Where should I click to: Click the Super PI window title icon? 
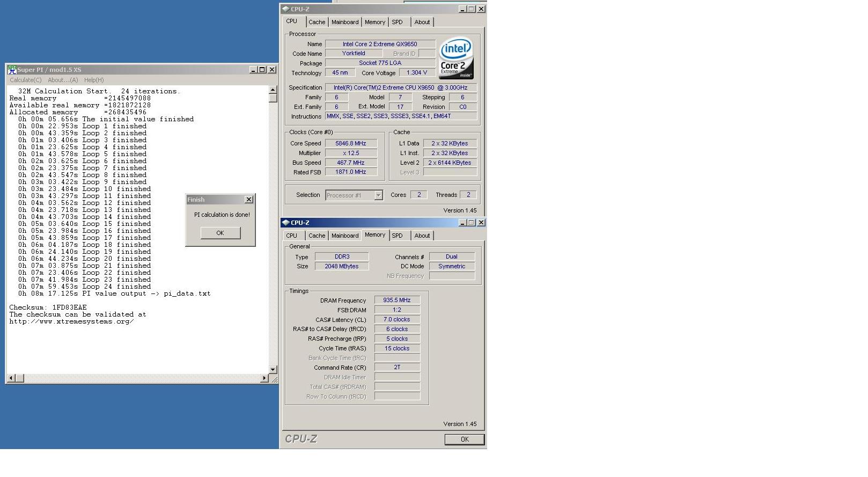coord(12,70)
